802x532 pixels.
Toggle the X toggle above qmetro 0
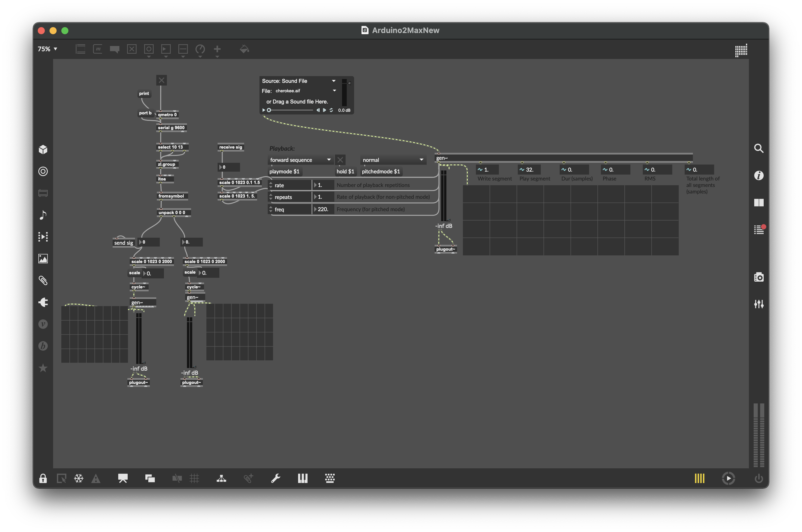(x=162, y=81)
